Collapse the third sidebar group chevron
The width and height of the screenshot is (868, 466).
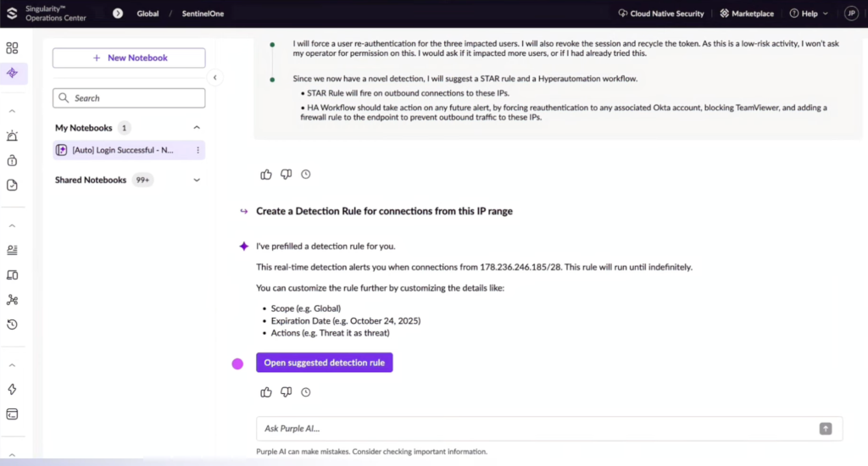(12, 365)
